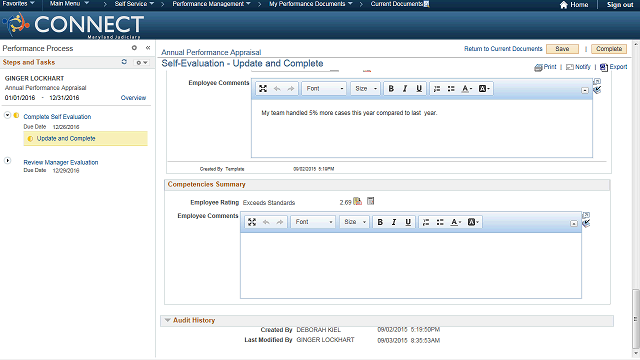Toggle Bold in the Competencies Summary editor
Viewport: 640px width, 360px height.
coord(380,222)
